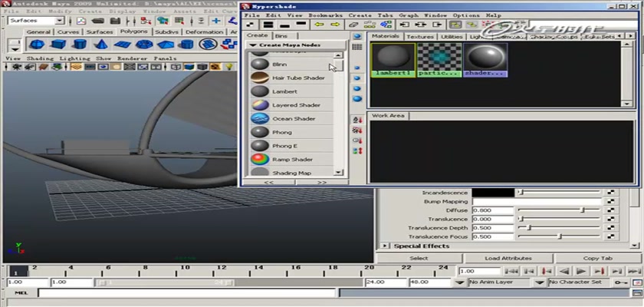The width and height of the screenshot is (644, 307).
Task: Click the select camera icon in viewport toolbar
Action: (x=16, y=67)
